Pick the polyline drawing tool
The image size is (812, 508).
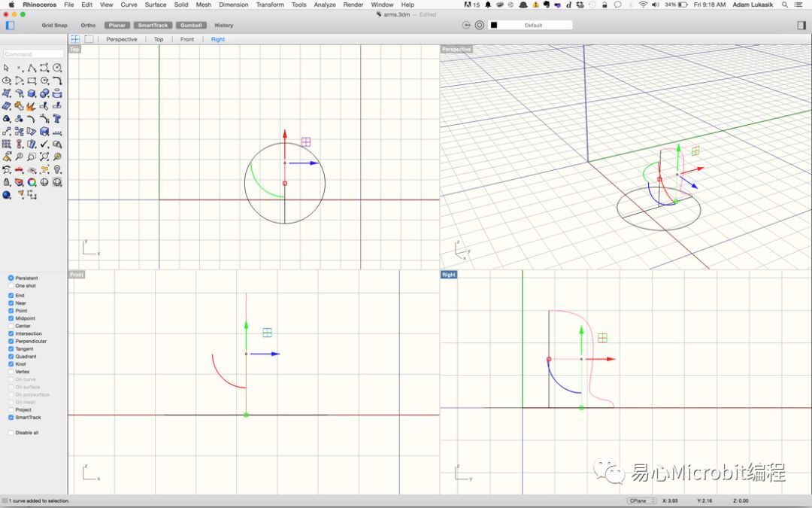(x=32, y=68)
